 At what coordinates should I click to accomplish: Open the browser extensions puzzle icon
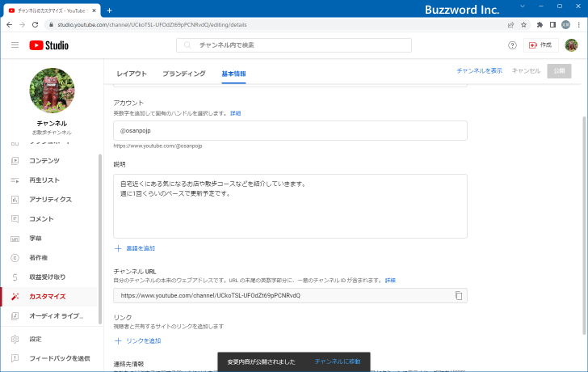click(540, 25)
